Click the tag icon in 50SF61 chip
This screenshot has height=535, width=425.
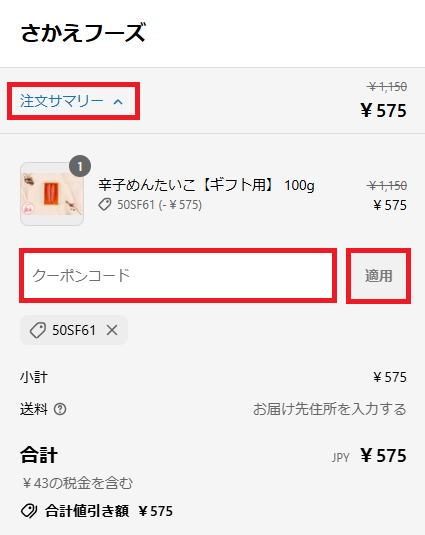(38, 330)
